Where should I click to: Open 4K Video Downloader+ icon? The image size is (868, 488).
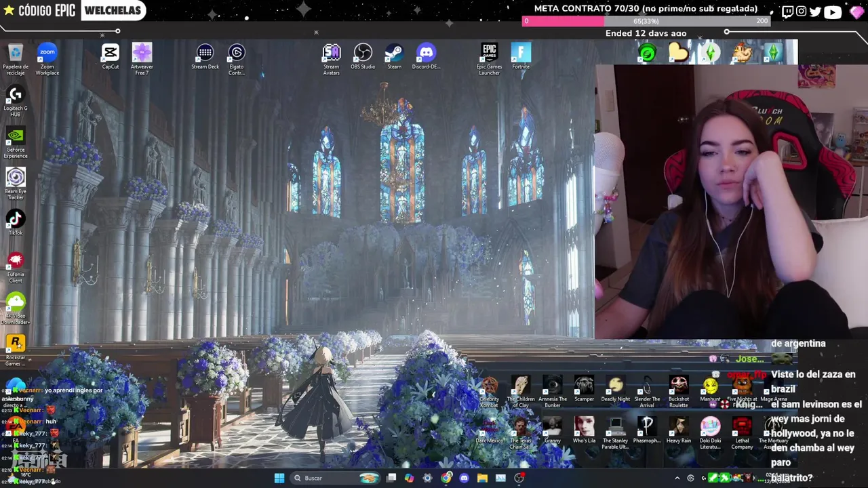15,308
